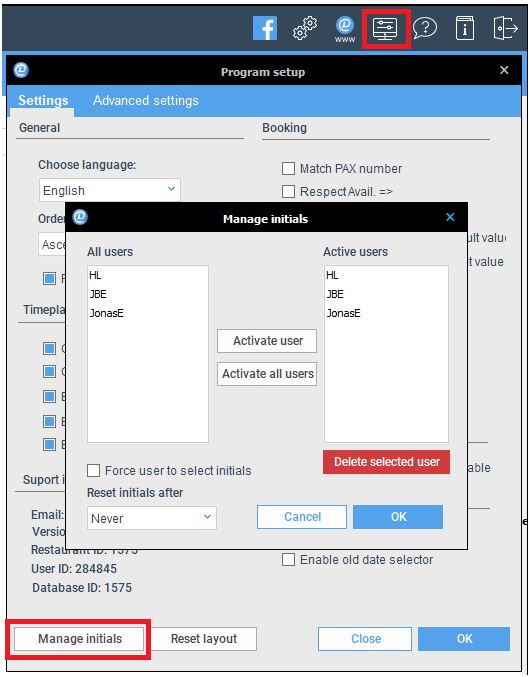531x677 pixels.
Task: Click the Manage initials button
Action: pos(80,639)
